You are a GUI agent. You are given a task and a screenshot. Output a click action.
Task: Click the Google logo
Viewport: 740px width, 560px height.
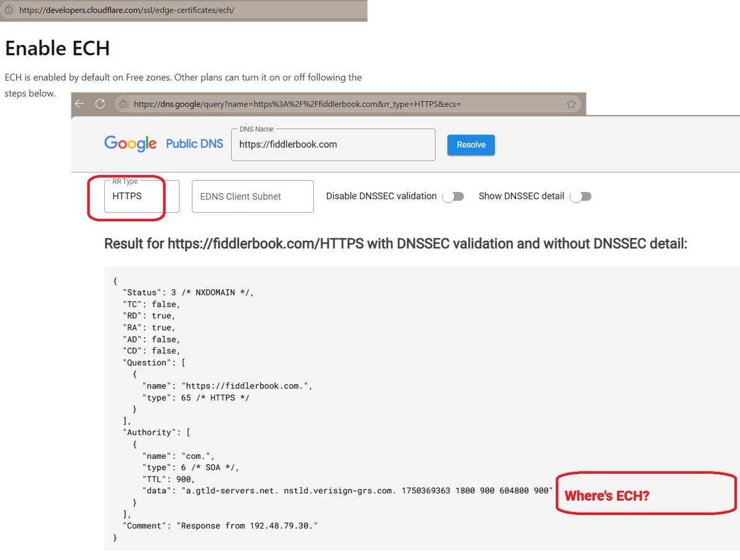pyautogui.click(x=130, y=144)
